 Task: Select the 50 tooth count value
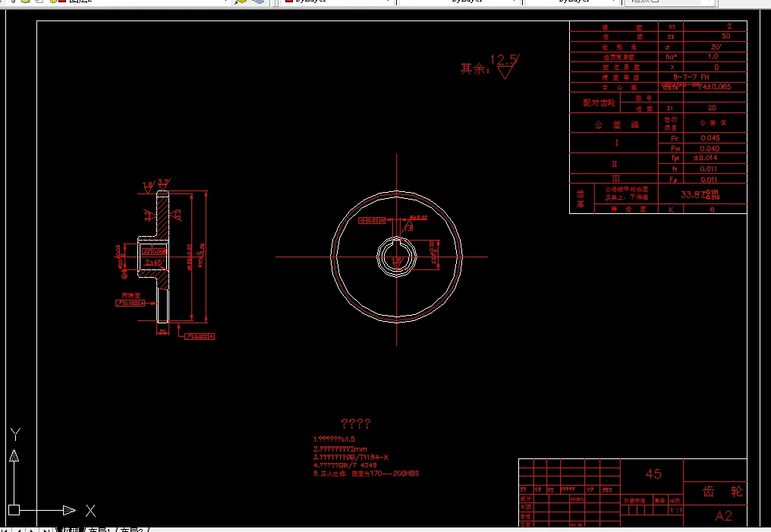(x=725, y=36)
